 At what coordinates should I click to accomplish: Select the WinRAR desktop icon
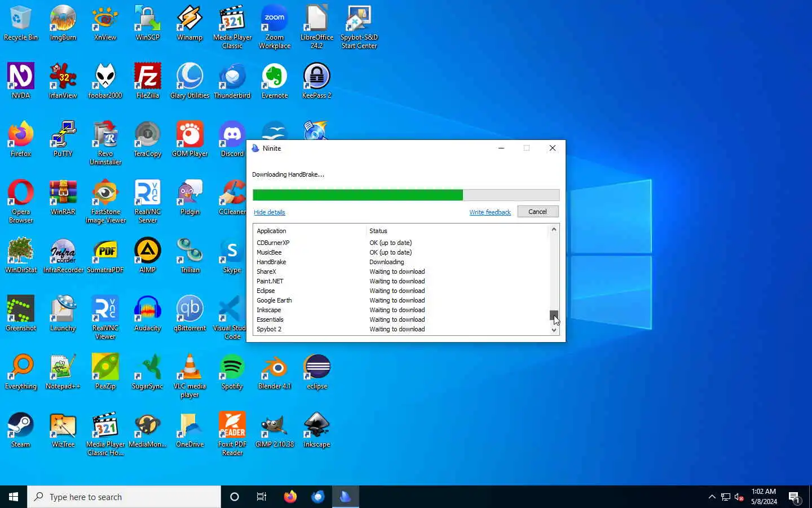[63, 197]
